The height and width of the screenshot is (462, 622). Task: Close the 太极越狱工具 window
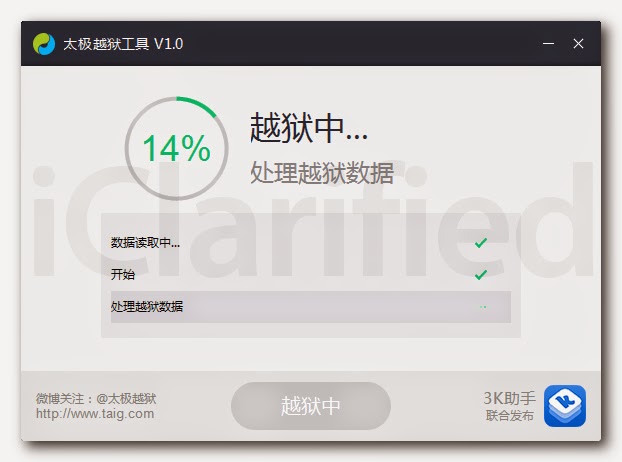point(578,43)
